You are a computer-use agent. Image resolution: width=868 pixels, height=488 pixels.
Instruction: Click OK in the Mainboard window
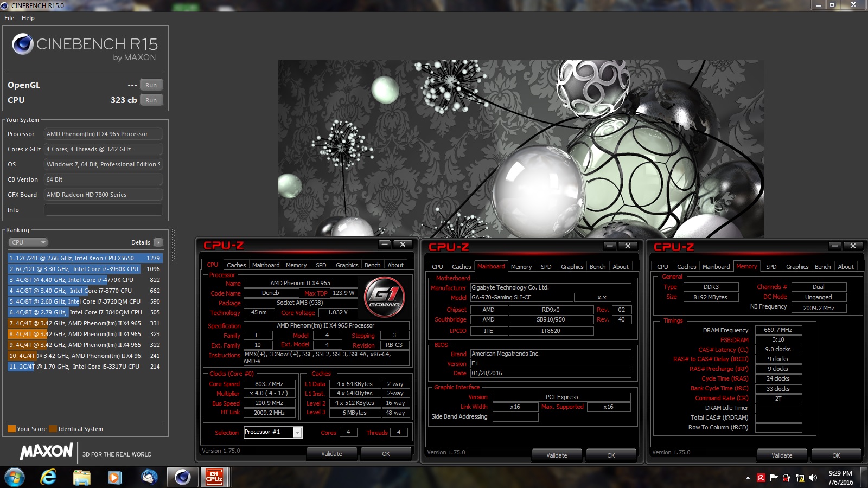[611, 455]
